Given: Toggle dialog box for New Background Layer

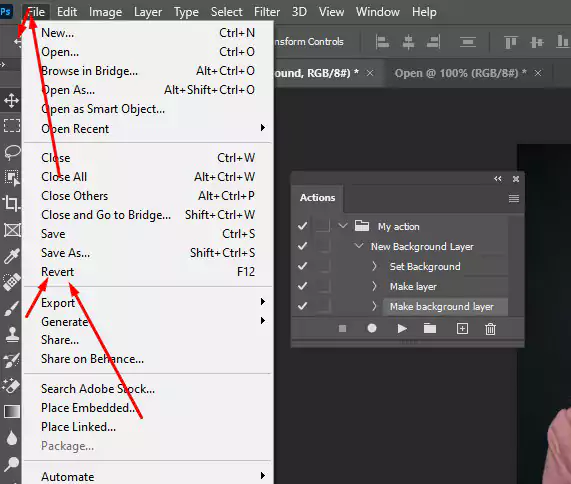Looking at the screenshot, I should [x=323, y=246].
